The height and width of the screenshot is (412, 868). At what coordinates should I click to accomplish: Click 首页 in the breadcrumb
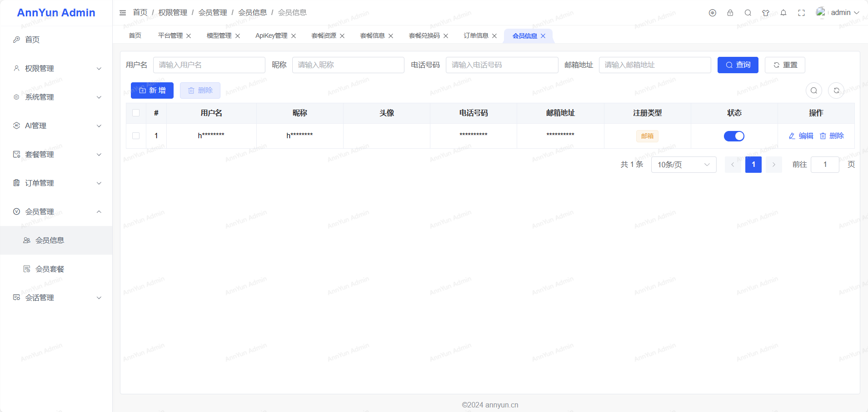tap(140, 12)
